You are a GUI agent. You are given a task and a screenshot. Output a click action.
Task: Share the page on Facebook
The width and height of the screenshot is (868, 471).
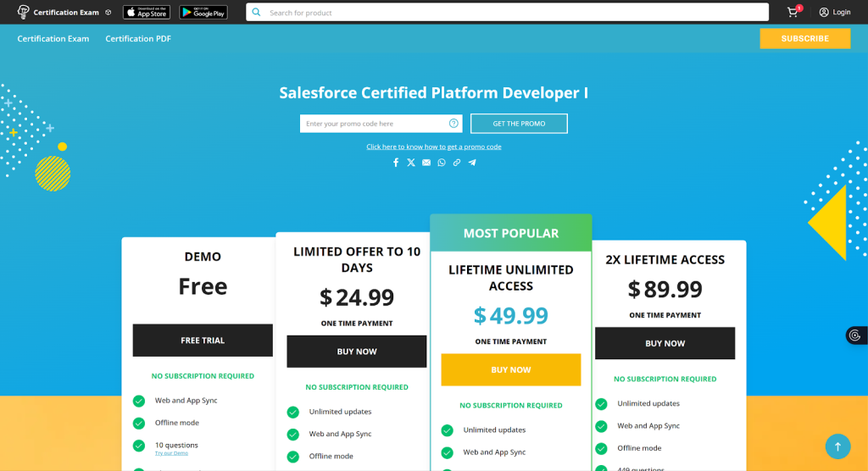tap(396, 163)
